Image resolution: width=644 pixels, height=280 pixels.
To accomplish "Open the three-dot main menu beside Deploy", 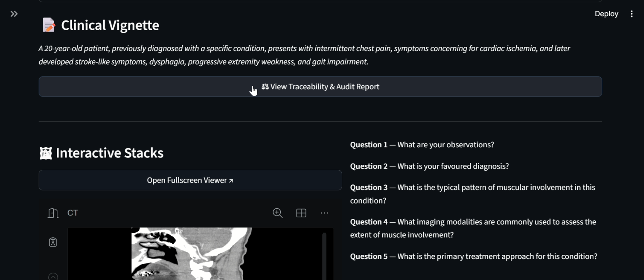I will coord(632,14).
